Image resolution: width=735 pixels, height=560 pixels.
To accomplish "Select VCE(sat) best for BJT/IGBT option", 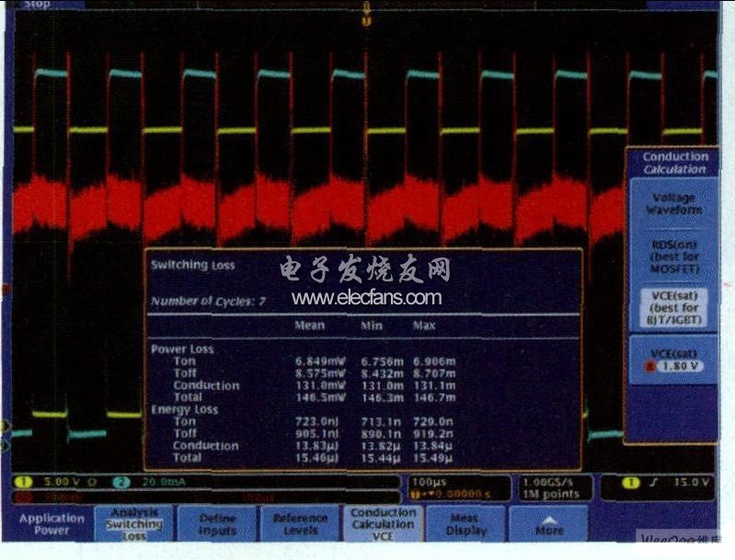I will click(x=674, y=306).
